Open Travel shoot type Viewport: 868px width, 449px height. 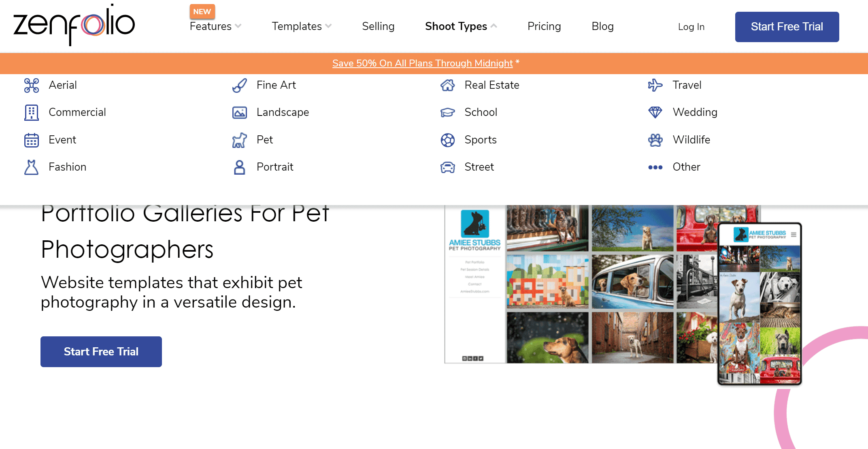coord(687,85)
